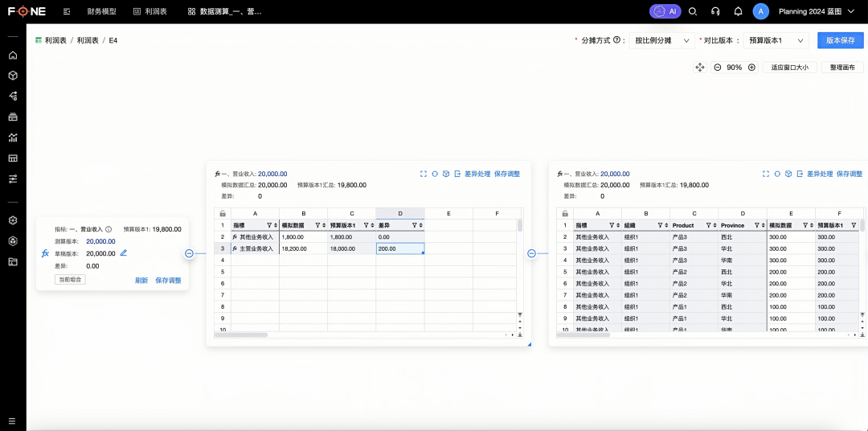Click the move canvas arrows icon

(x=700, y=67)
